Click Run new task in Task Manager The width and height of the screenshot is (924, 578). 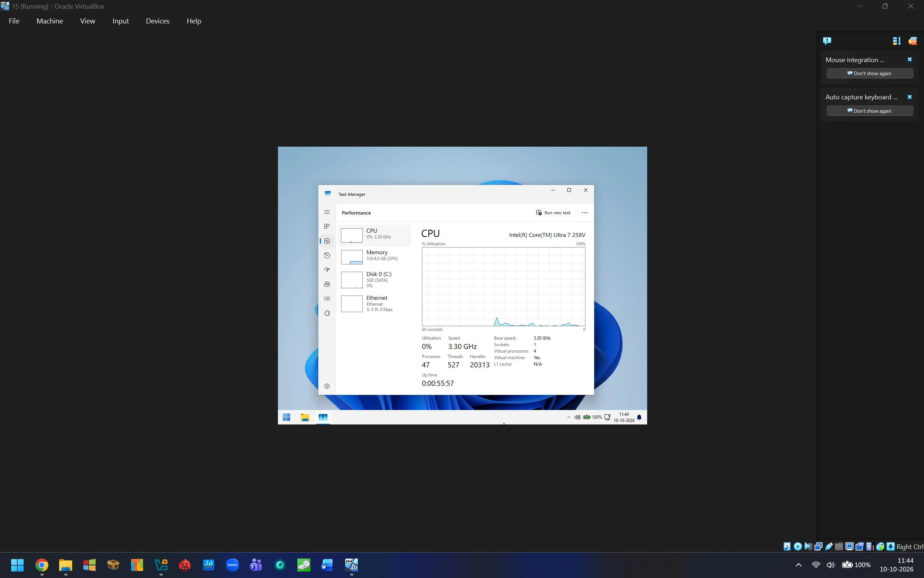[553, 212]
